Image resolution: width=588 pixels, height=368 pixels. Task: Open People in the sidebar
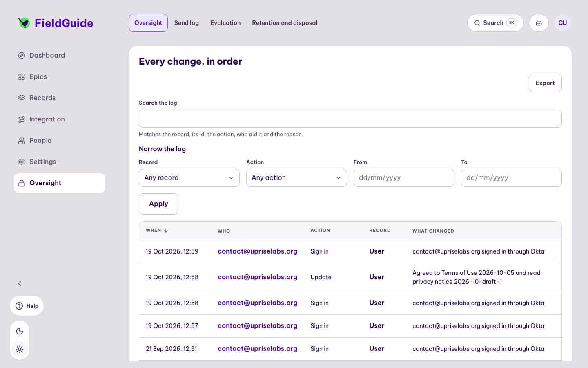pyautogui.click(x=60, y=140)
